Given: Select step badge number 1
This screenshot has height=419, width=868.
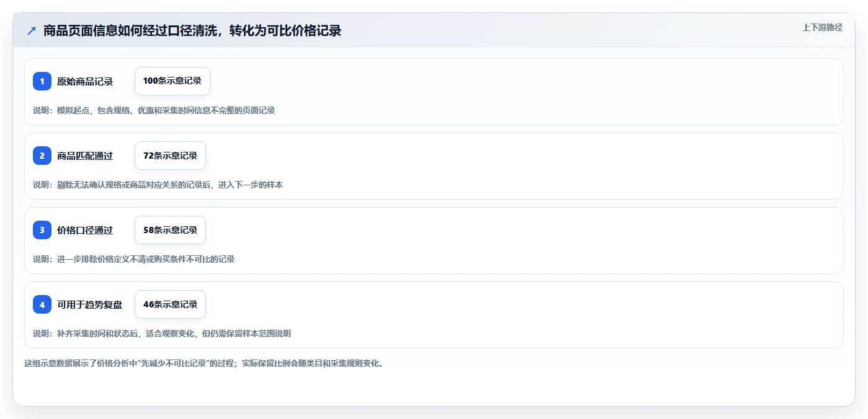Looking at the screenshot, I should (x=42, y=81).
